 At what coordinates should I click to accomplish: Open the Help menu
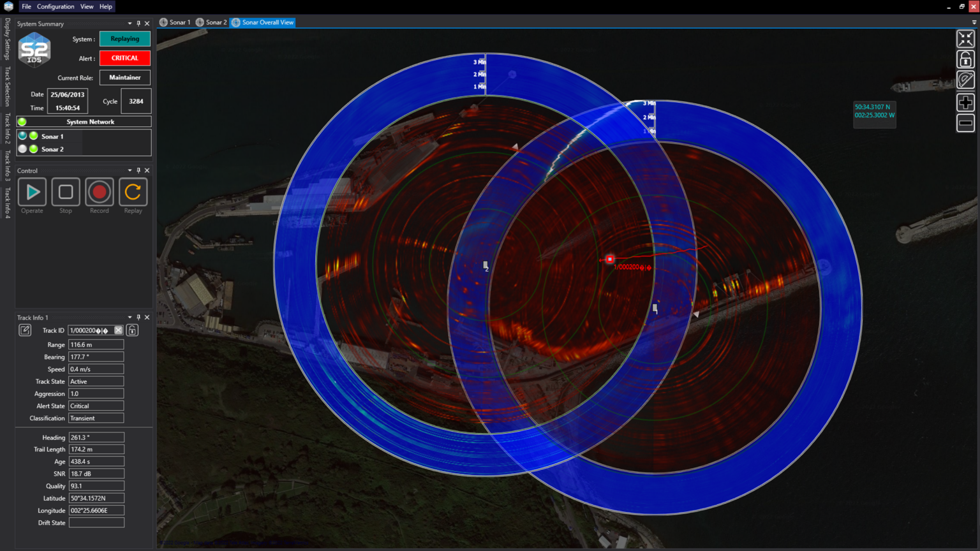(106, 6)
